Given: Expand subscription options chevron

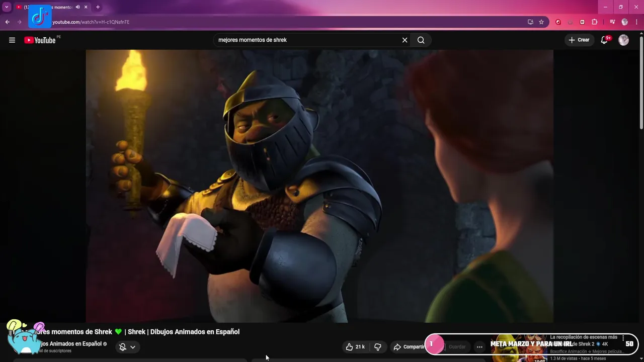Looking at the screenshot, I should 133,347.
